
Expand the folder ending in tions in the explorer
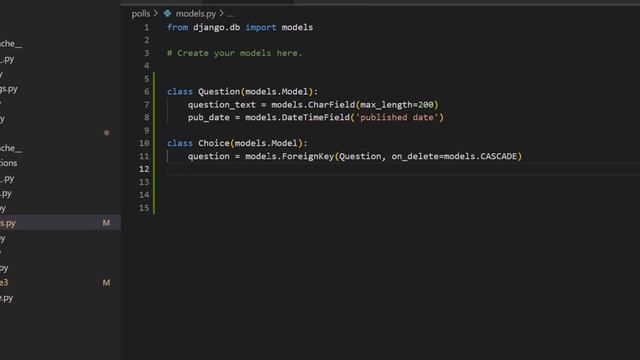pos(9,163)
